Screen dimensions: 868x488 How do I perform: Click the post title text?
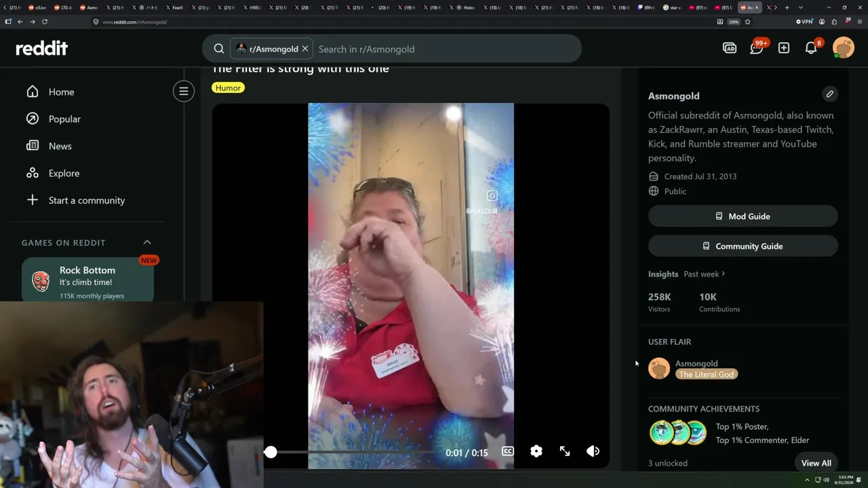tap(300, 69)
